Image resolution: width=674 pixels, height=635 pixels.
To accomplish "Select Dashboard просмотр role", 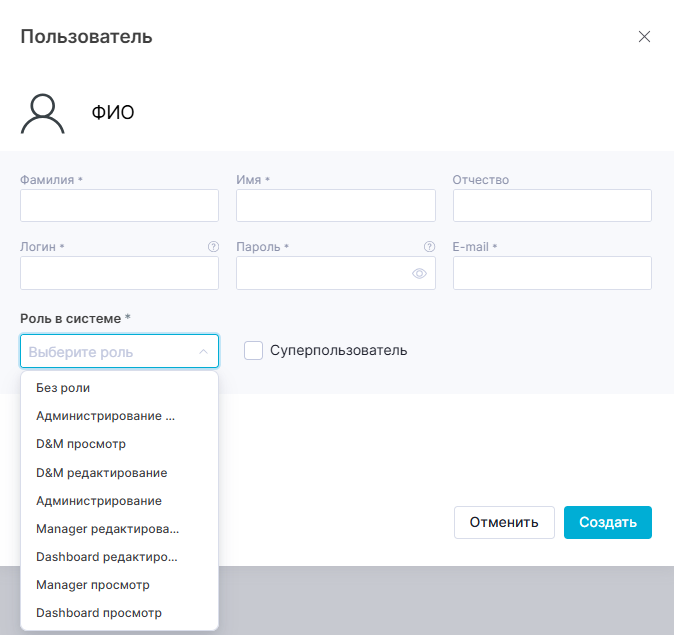I will click(98, 613).
